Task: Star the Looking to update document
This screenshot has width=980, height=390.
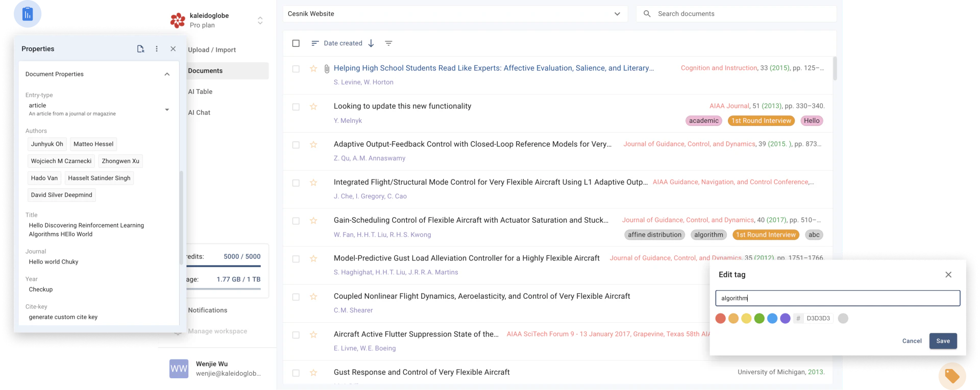Action: (313, 107)
